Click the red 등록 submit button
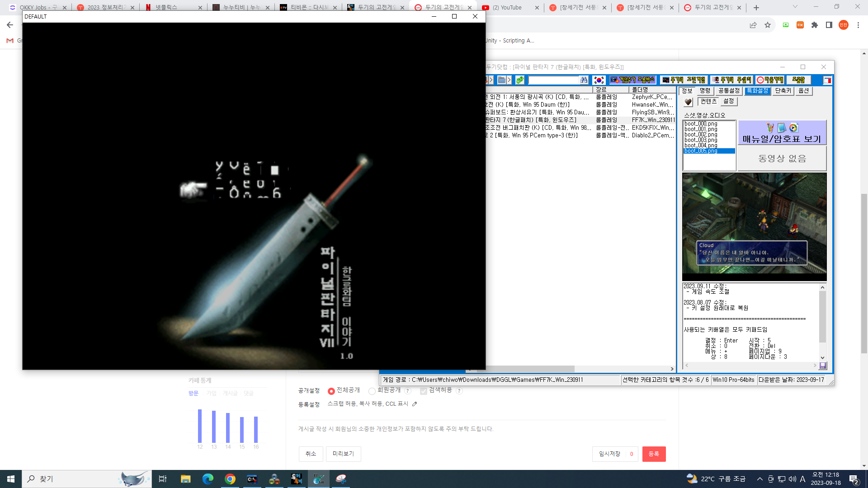 click(x=654, y=454)
